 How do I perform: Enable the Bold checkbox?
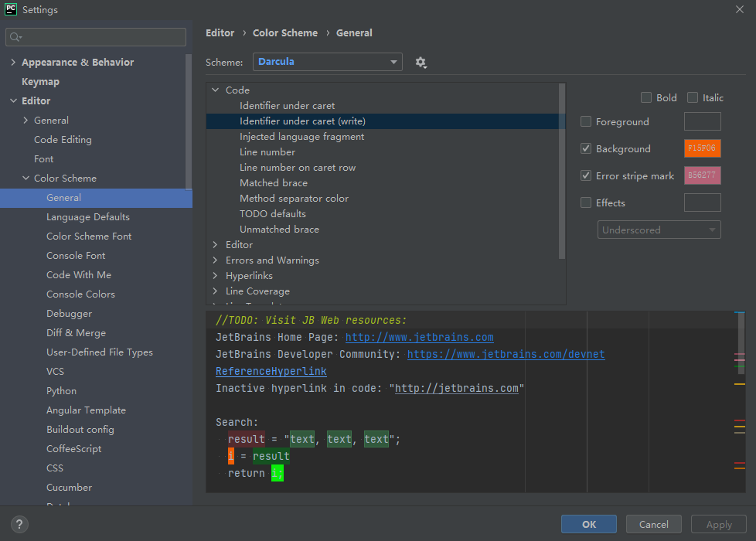tap(646, 97)
